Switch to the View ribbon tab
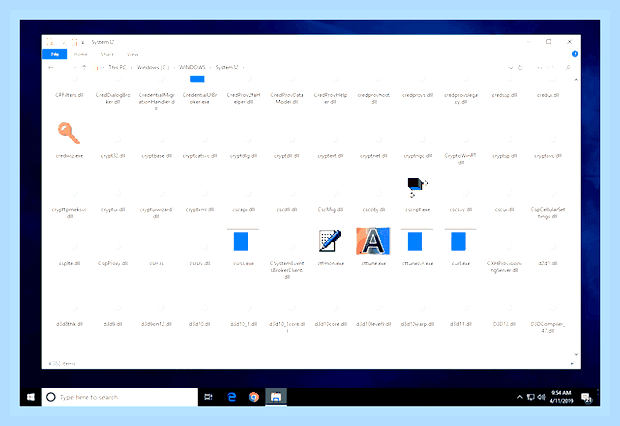Viewport: 620px width, 426px height. (132, 54)
